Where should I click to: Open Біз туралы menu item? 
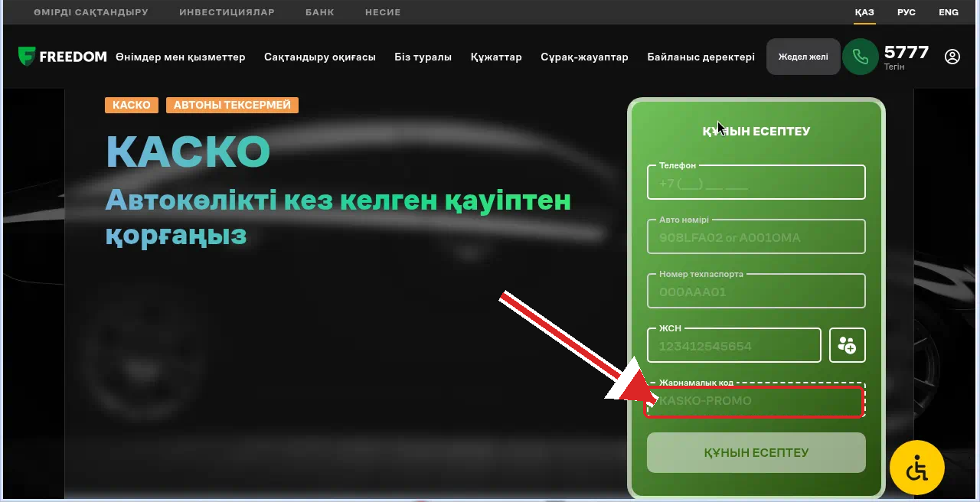point(423,57)
